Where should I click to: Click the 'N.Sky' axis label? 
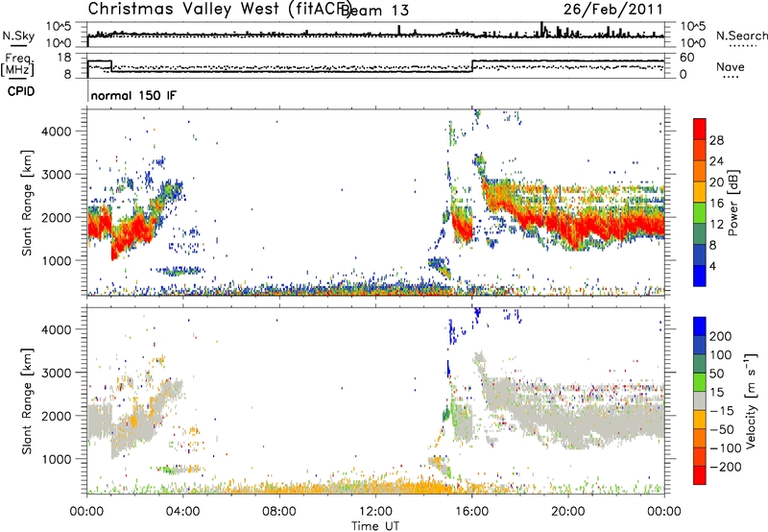point(18,36)
